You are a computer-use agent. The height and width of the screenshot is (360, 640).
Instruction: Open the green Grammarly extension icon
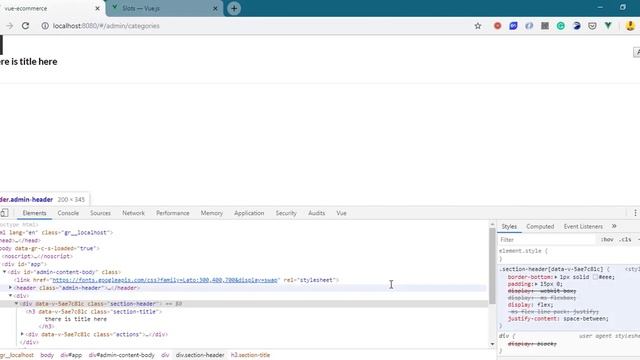click(x=561, y=26)
